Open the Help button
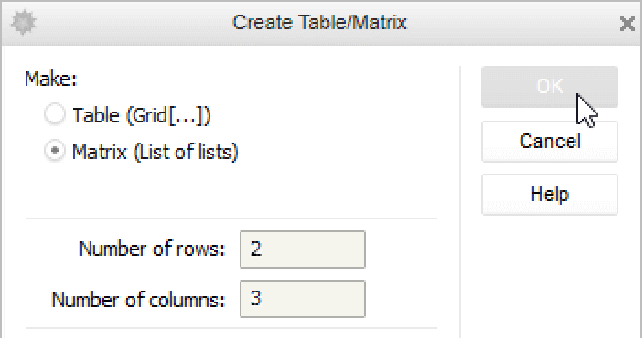Image resolution: width=644 pixels, height=340 pixels. point(550,195)
